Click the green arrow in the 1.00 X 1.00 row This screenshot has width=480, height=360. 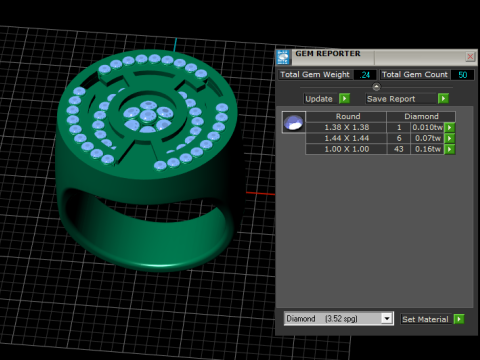(x=450, y=149)
